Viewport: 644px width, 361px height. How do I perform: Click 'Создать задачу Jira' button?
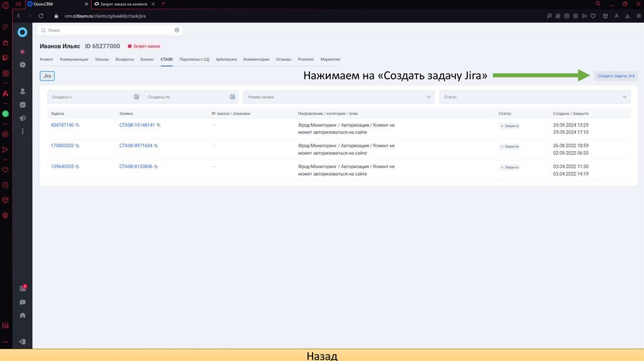pos(616,75)
